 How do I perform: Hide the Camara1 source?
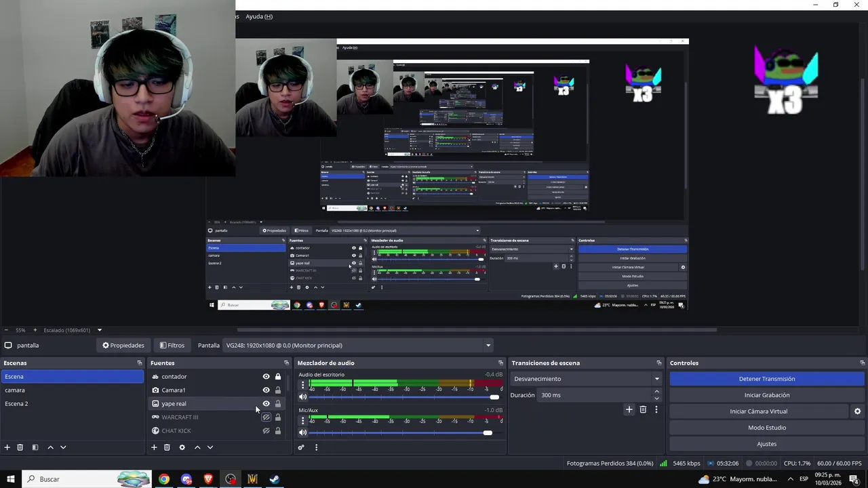266,390
